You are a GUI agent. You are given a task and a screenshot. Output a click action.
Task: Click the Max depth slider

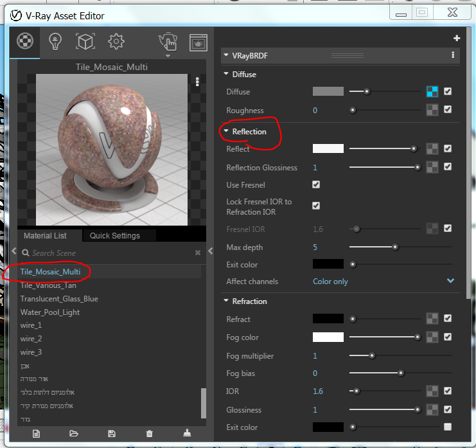(400, 247)
